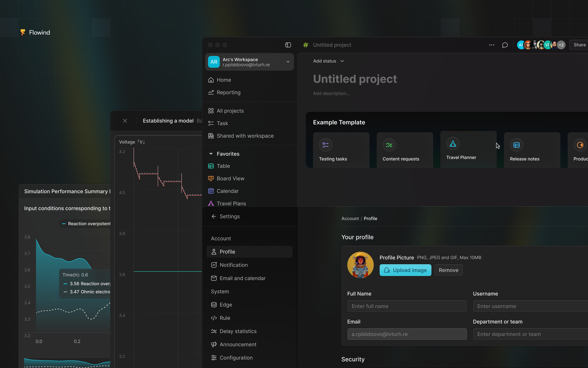
Task: Click the Account section label in Settings
Action: 221,238
